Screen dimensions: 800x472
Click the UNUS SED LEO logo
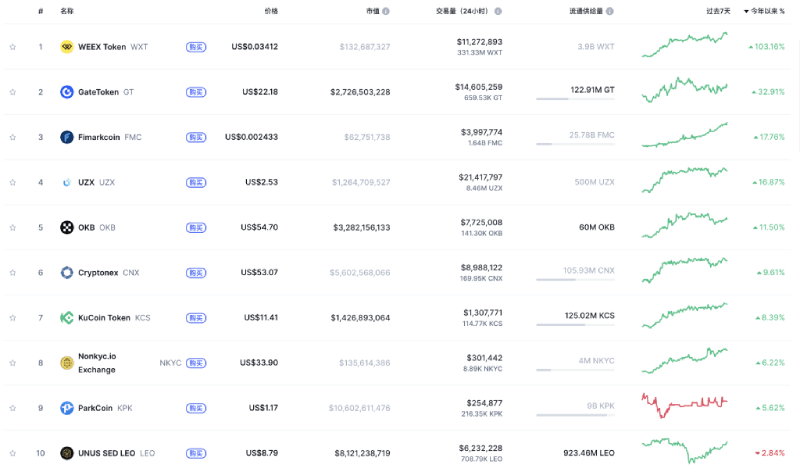tap(67, 453)
